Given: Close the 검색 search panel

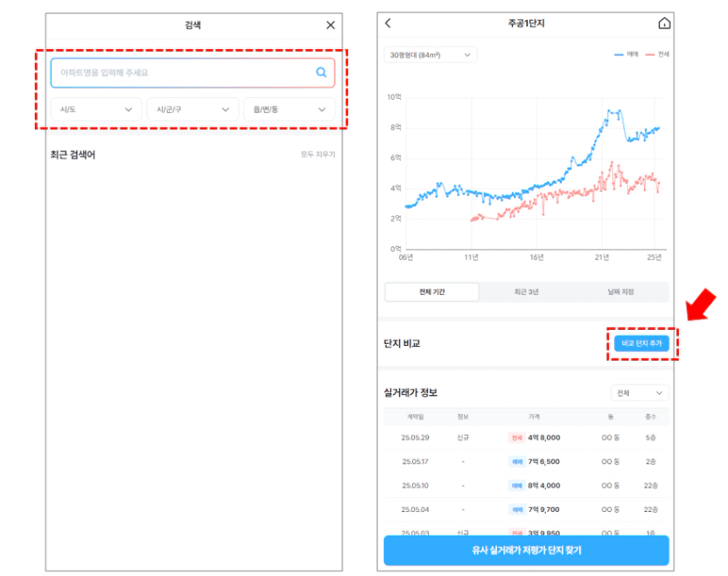Looking at the screenshot, I should (x=331, y=25).
